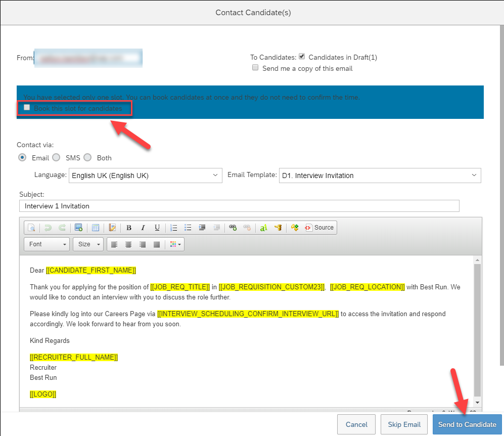Image resolution: width=504 pixels, height=436 pixels.
Task: Click the [[RECRUITER_FULL_NAME]] token
Action: (74, 357)
